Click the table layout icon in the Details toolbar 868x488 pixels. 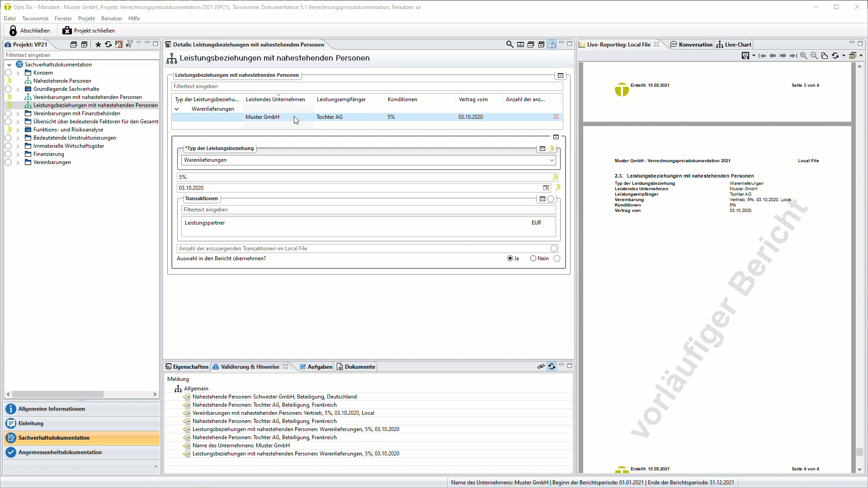(x=520, y=44)
